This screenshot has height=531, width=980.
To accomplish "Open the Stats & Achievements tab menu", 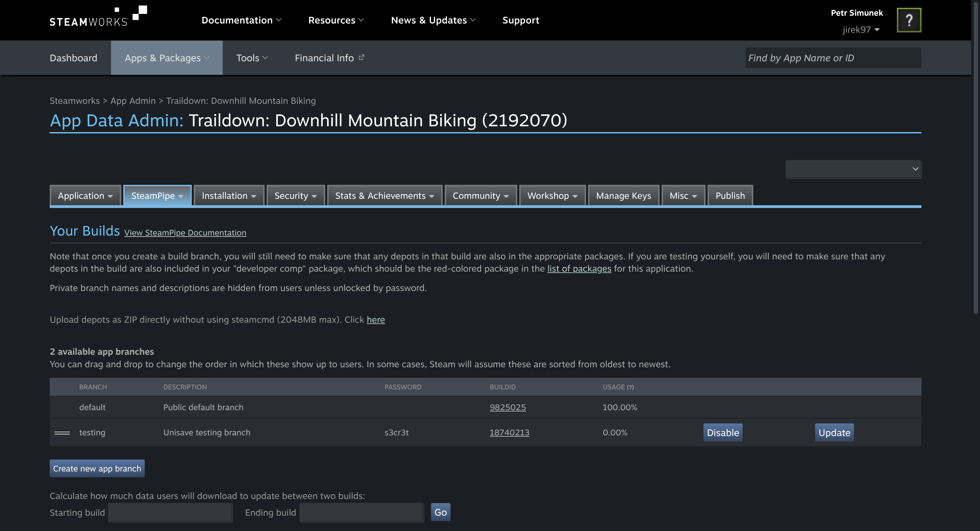I will 385,195.
